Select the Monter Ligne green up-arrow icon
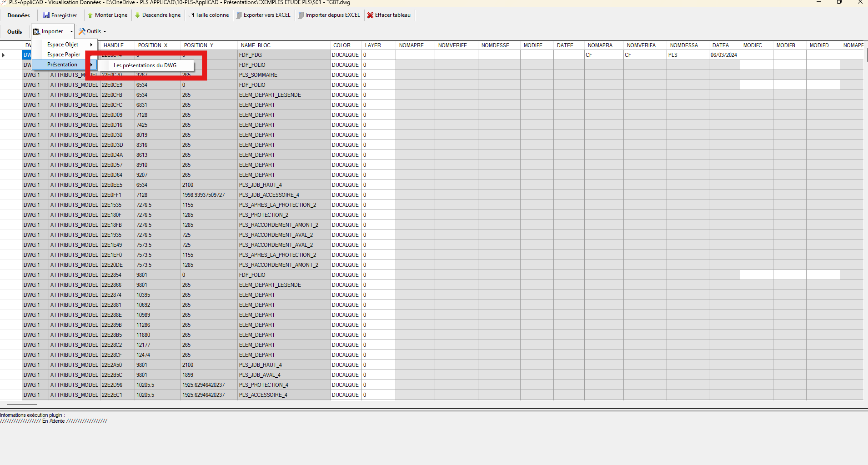Image resolution: width=868 pixels, height=465 pixels. click(90, 15)
